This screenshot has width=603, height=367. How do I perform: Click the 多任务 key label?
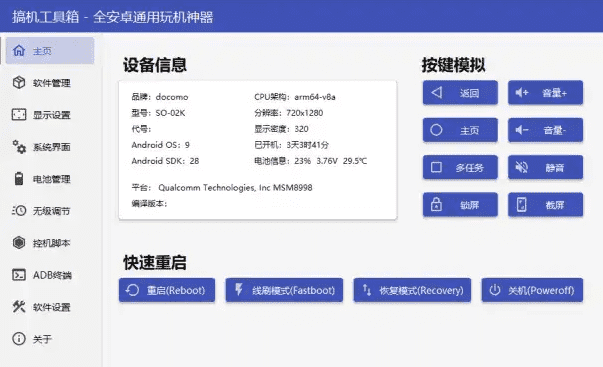tap(469, 167)
